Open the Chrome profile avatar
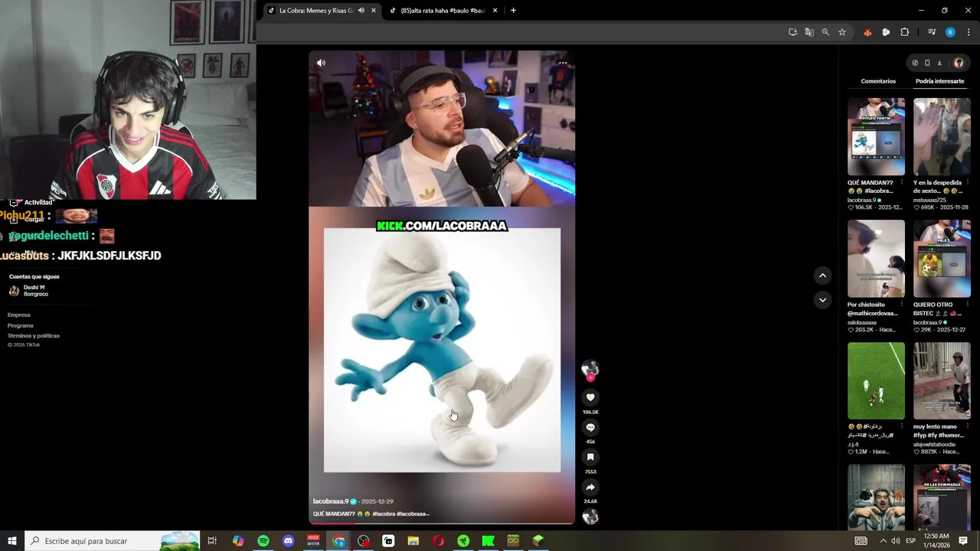Image resolution: width=980 pixels, height=551 pixels. (950, 32)
